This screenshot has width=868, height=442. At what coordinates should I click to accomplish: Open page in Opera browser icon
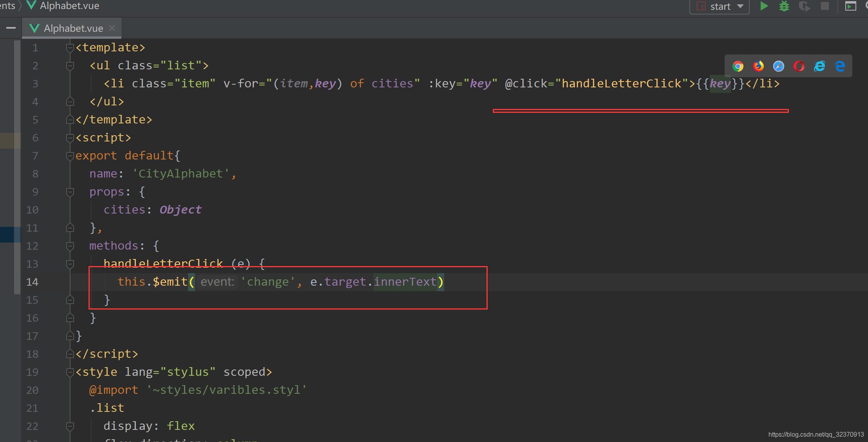coord(799,66)
